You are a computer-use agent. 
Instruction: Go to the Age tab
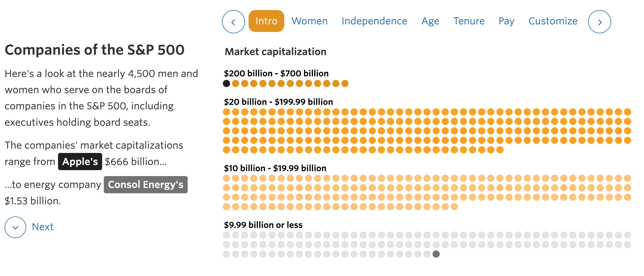pyautogui.click(x=430, y=21)
